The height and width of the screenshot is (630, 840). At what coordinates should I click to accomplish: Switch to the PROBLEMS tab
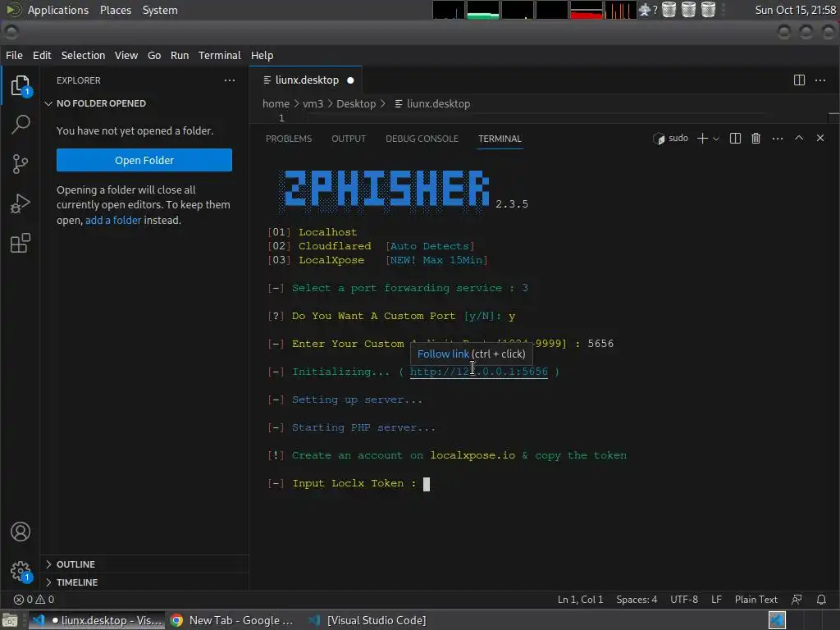(x=289, y=139)
